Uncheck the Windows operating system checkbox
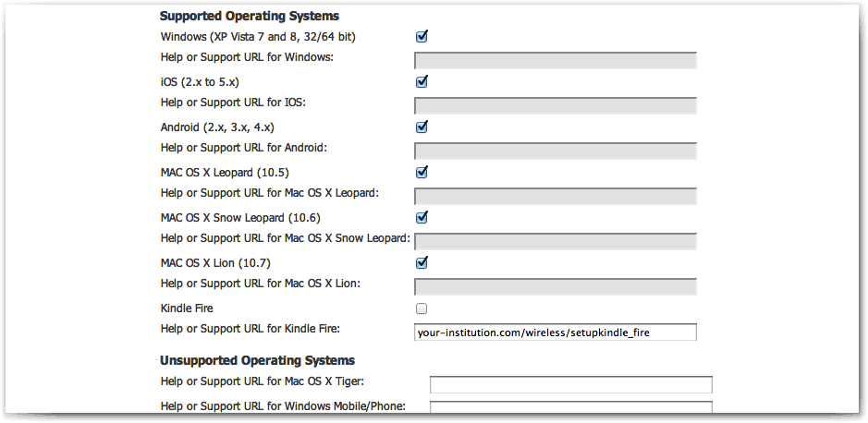868x423 pixels. click(422, 37)
